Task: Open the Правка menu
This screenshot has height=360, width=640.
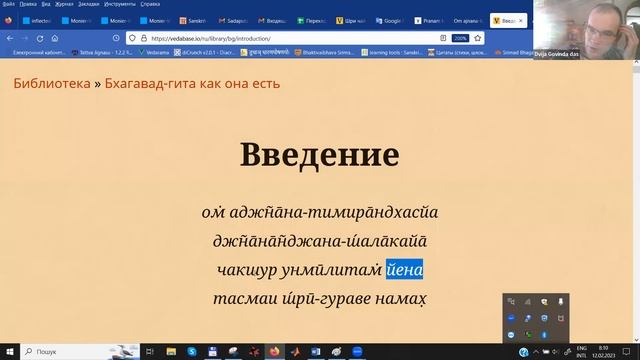Action: coord(28,4)
